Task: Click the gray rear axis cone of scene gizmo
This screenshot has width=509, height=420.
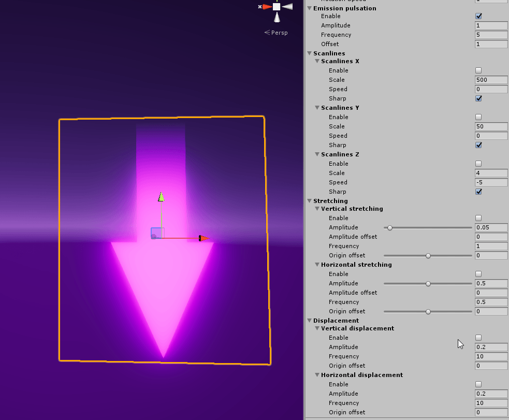Action: click(288, 7)
